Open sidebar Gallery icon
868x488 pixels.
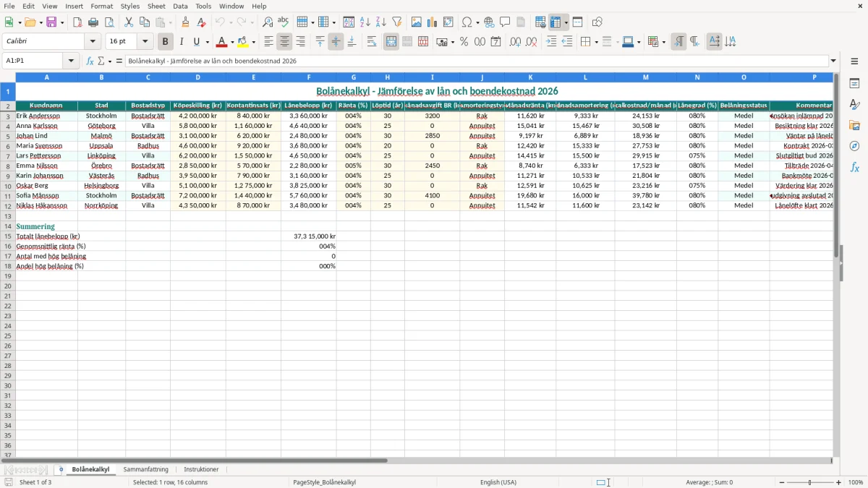pos(854,125)
